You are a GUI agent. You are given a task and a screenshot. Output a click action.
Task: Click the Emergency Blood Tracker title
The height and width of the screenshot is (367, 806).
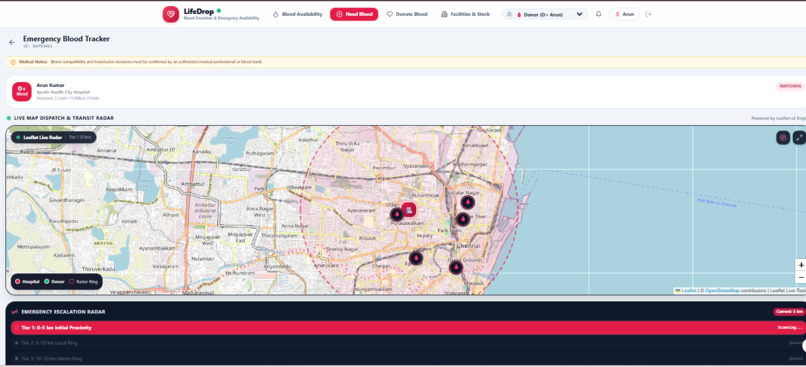click(66, 39)
